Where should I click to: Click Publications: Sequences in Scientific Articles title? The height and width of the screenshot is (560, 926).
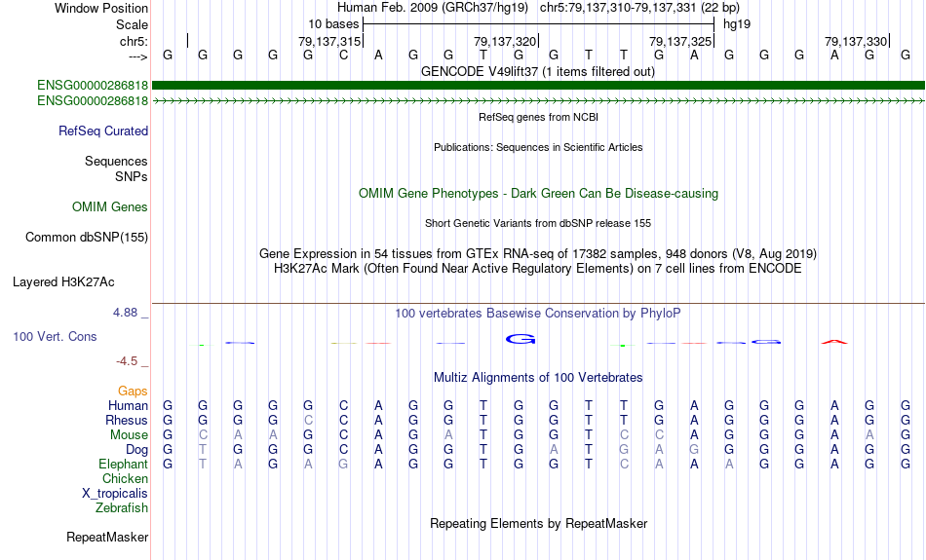[x=538, y=147]
